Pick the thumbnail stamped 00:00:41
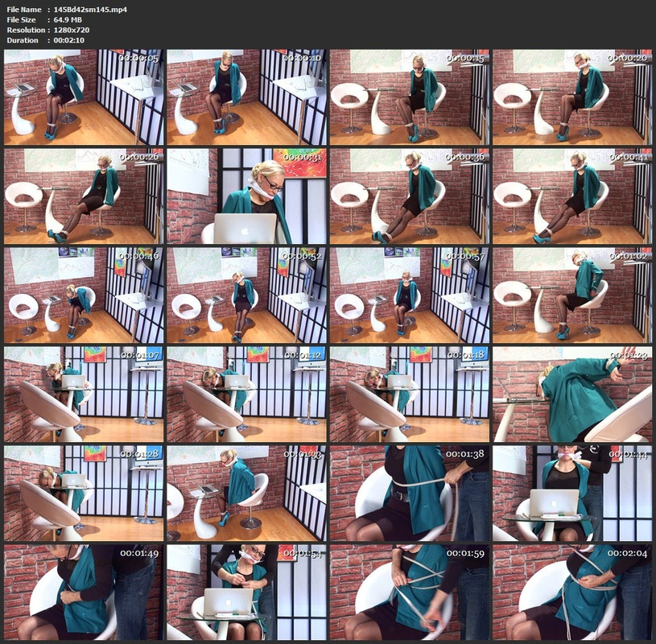The width and height of the screenshot is (656, 644). coord(572,196)
